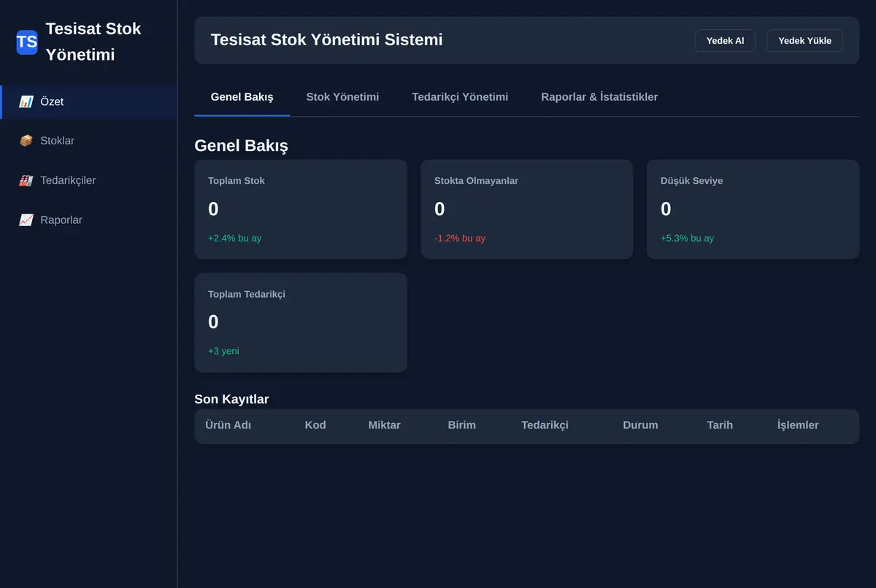
Task: Click the '+5.3% bu ay' text
Action: point(688,239)
